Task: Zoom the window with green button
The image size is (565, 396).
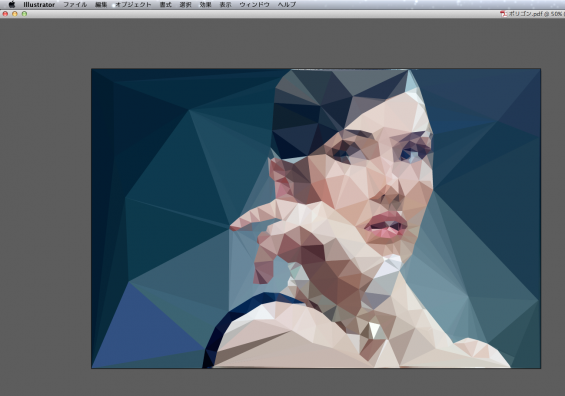Action: click(x=24, y=14)
